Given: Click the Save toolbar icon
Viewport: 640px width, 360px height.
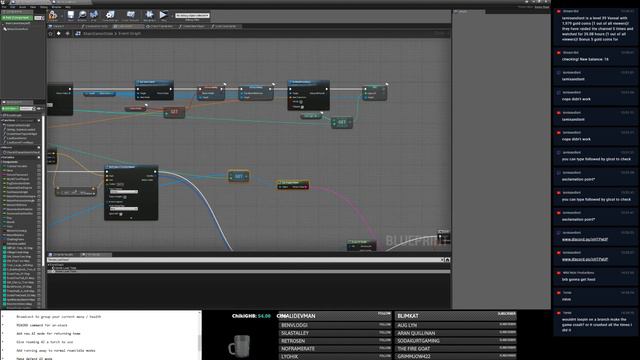Looking at the screenshot, I should [x=71, y=16].
